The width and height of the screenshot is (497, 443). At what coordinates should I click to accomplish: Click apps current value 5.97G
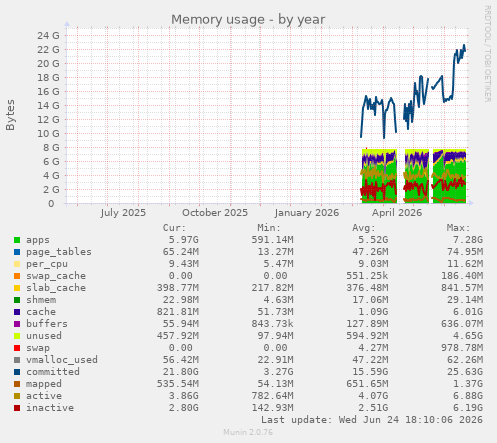coord(183,240)
